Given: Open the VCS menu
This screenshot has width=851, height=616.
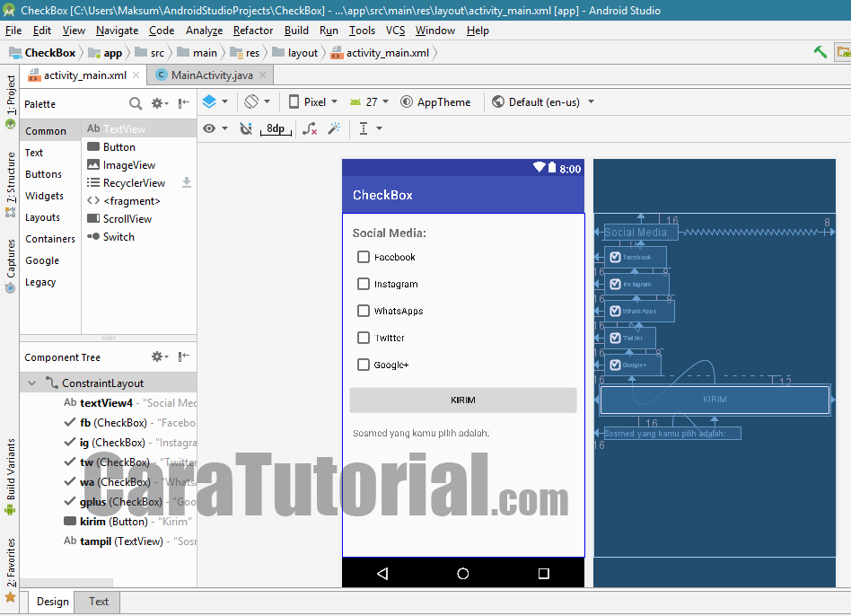Looking at the screenshot, I should [396, 31].
